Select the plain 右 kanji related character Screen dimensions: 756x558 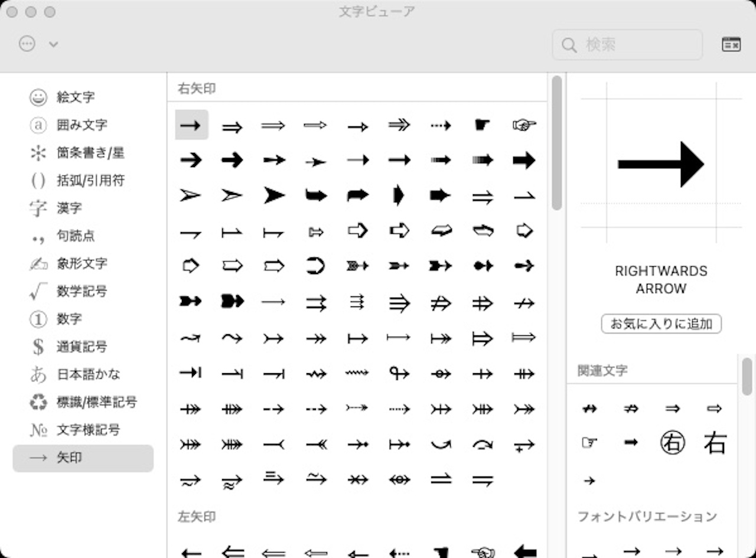click(x=715, y=442)
